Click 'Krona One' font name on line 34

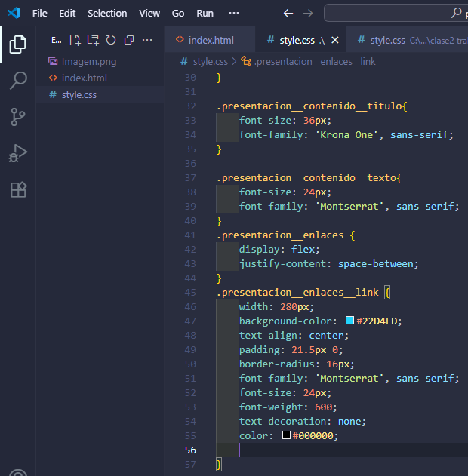[346, 135]
